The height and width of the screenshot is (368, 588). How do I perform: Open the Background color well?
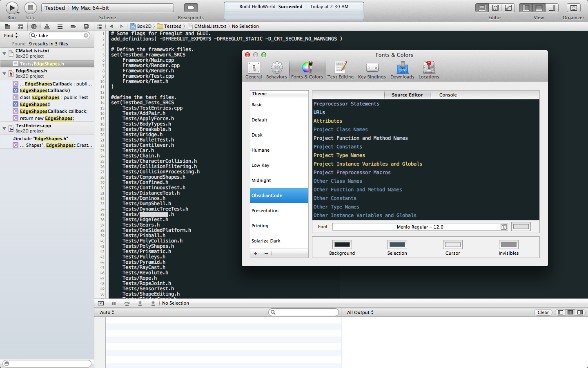click(342, 245)
